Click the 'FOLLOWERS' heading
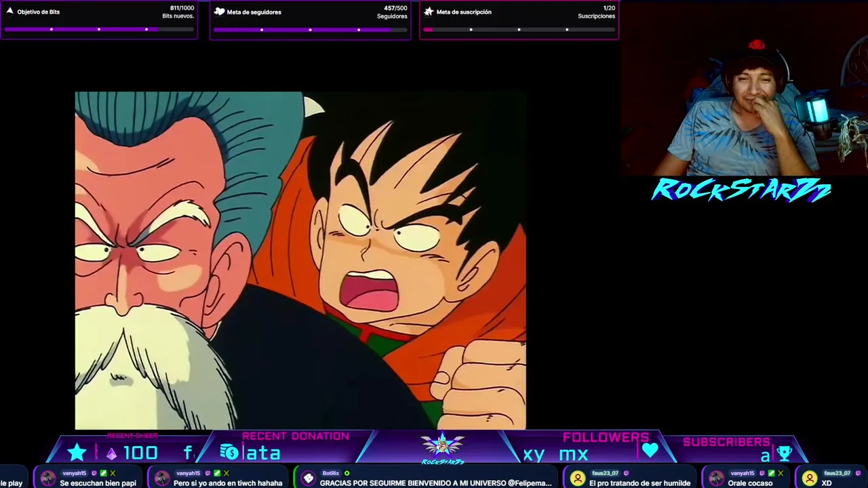Screen dimensions: 868x488 pos(606,438)
